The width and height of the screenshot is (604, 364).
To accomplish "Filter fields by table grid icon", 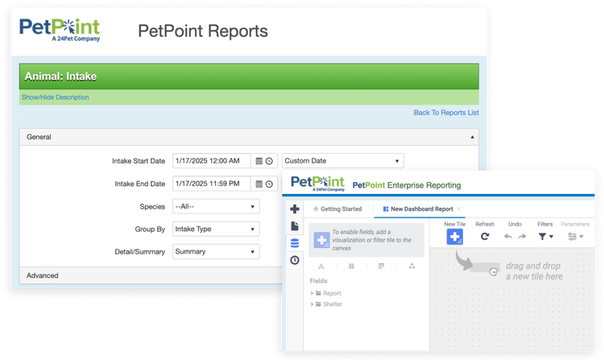I will click(382, 267).
